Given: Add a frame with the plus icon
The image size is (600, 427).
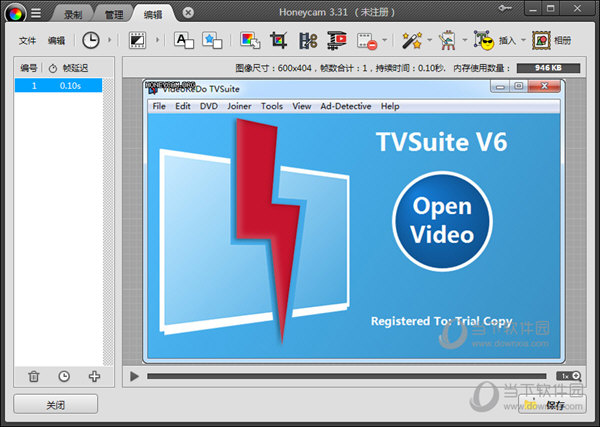Looking at the screenshot, I should 94,376.
